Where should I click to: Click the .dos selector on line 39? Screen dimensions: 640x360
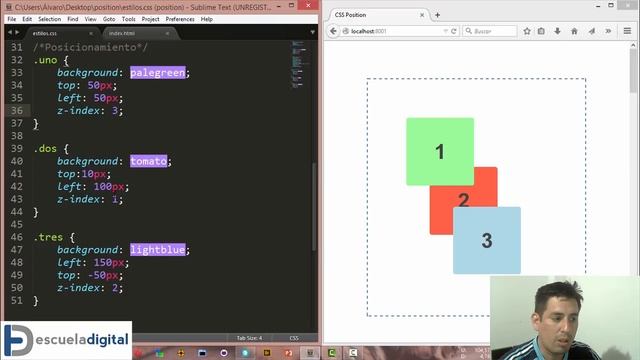(x=45, y=149)
